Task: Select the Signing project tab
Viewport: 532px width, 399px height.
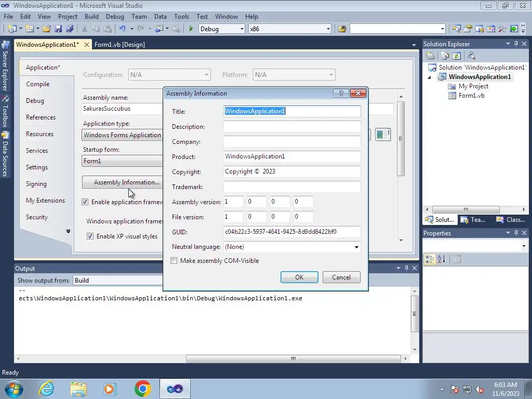Action: click(x=36, y=184)
